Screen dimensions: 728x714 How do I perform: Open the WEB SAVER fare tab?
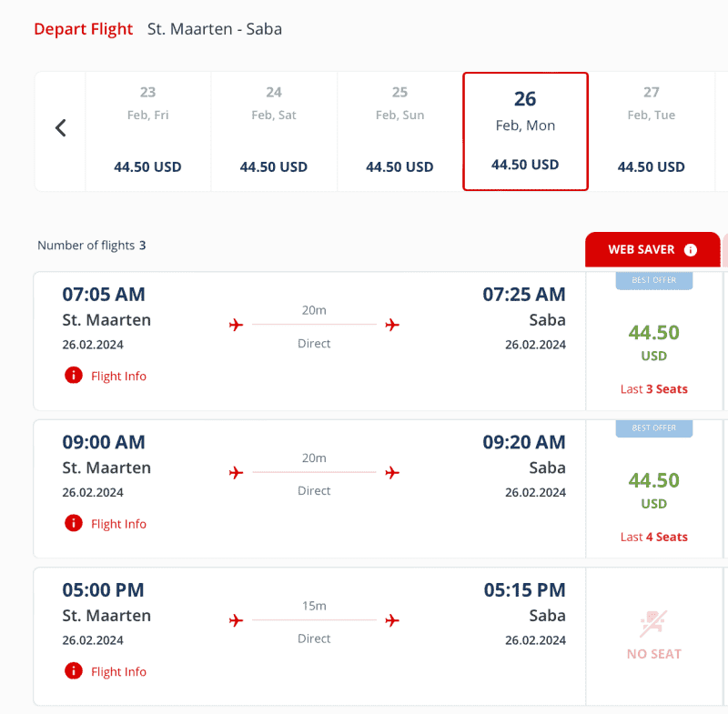coord(652,249)
